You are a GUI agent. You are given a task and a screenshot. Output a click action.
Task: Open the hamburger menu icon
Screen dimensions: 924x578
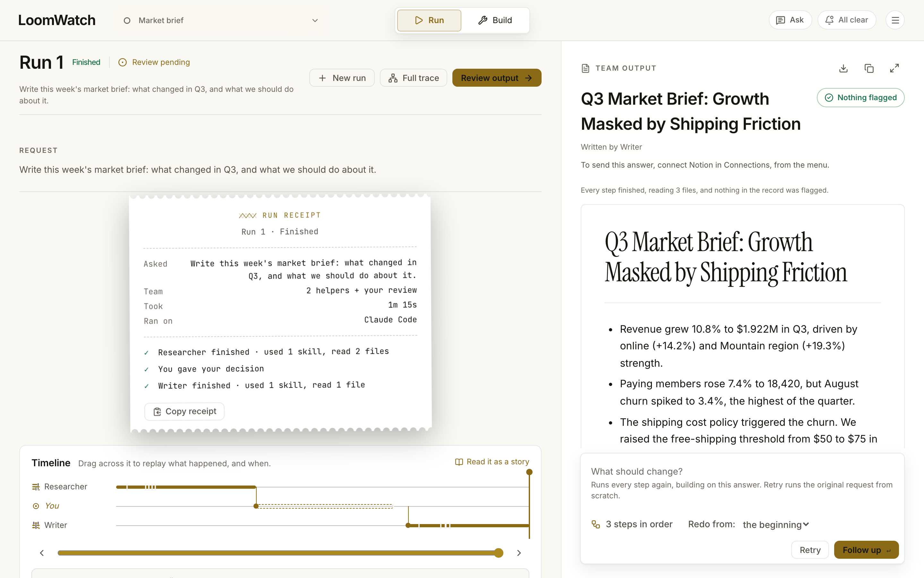pyautogui.click(x=895, y=20)
